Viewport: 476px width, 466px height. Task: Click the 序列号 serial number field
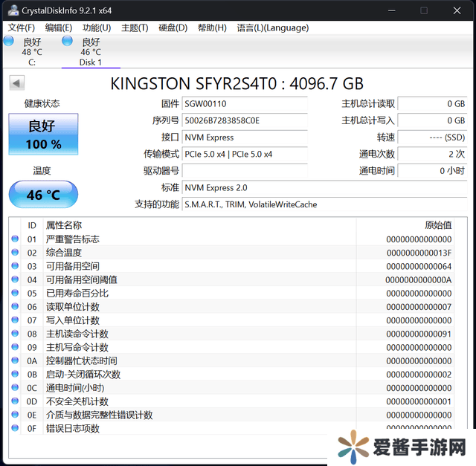point(244,120)
